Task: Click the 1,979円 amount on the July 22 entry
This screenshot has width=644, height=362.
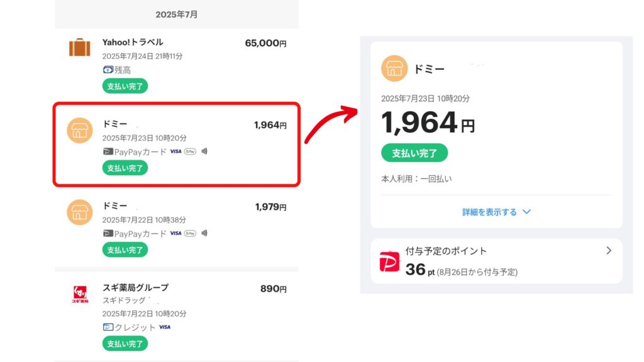Action: tap(270, 207)
